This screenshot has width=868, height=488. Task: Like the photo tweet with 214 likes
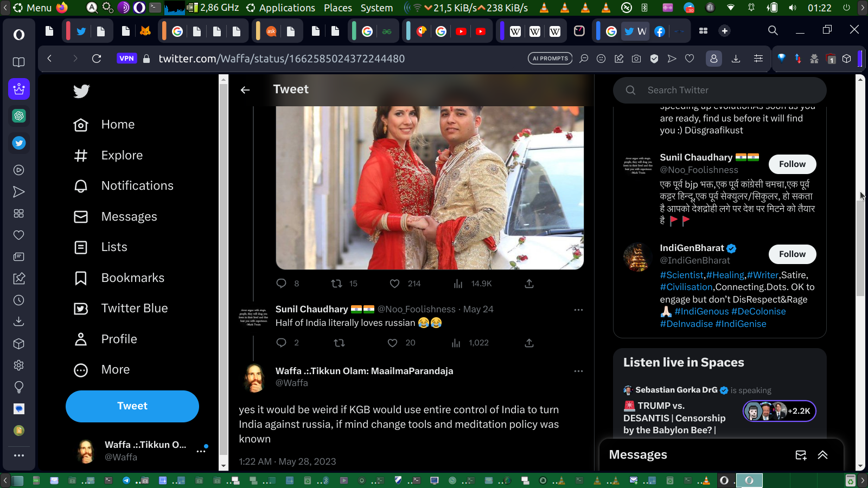395,284
